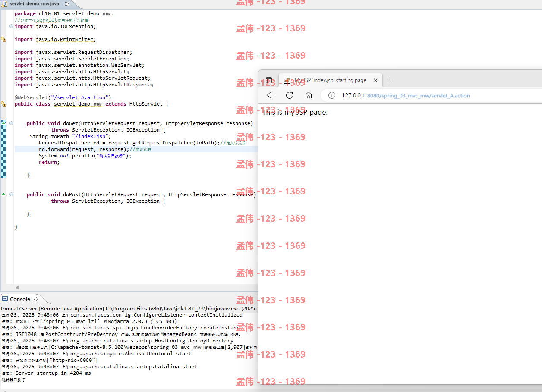Click the InjectionProviderFactory createInstance log line
The image size is (542, 392).
pos(122,328)
